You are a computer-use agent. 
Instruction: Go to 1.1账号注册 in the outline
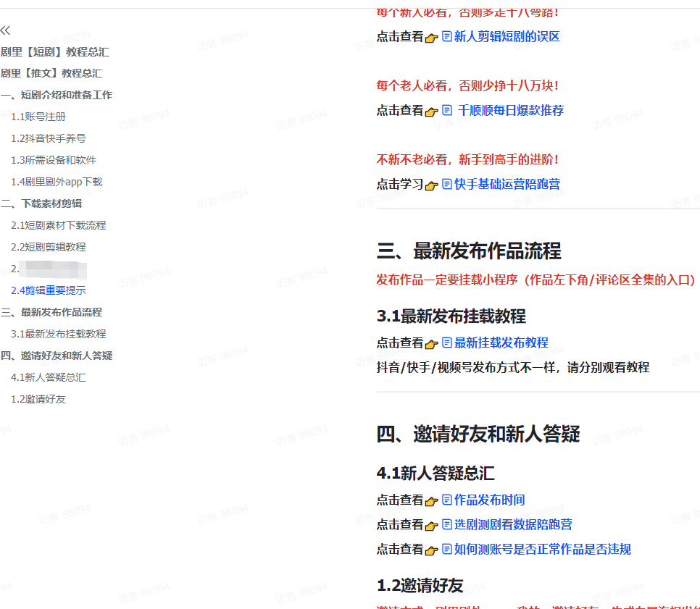pyautogui.click(x=38, y=117)
